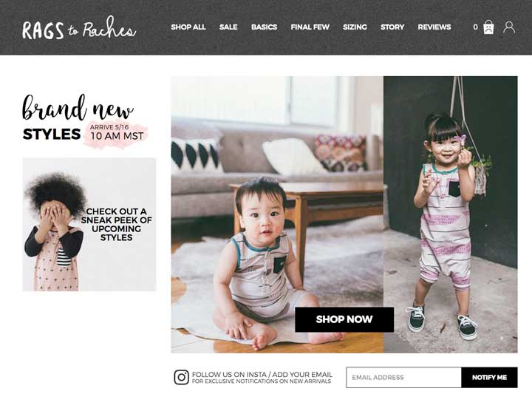The image size is (532, 394).
Task: Click the brand new styles heading
Action: (x=78, y=118)
